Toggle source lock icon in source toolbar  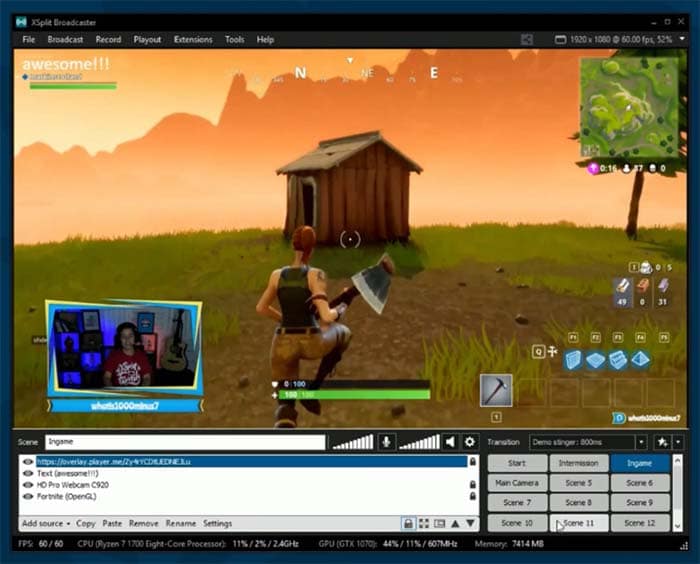click(x=408, y=523)
